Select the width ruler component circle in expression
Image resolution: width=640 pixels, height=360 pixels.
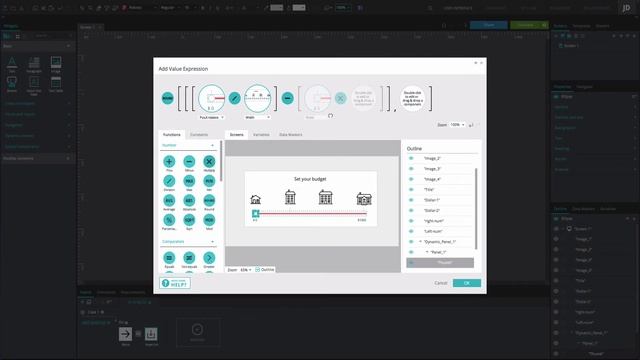pyautogui.click(x=258, y=98)
